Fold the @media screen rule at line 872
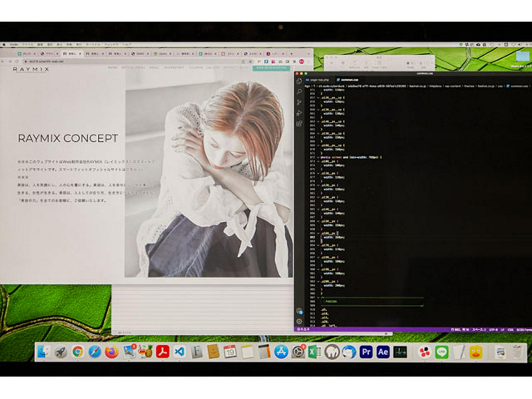This screenshot has width=532, height=399. pos(318,158)
